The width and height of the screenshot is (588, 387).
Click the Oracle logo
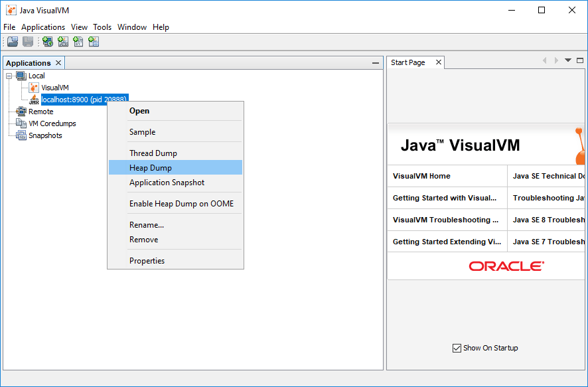click(505, 266)
